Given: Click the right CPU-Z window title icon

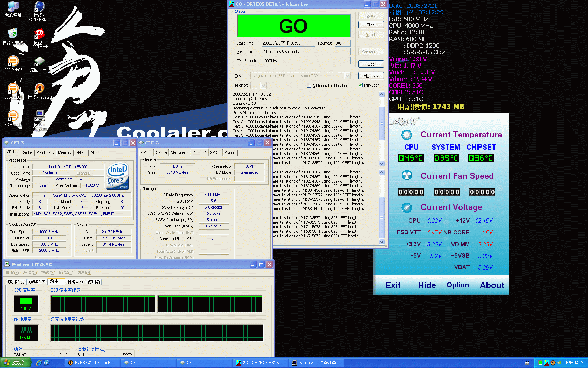Looking at the screenshot, I should point(141,143).
